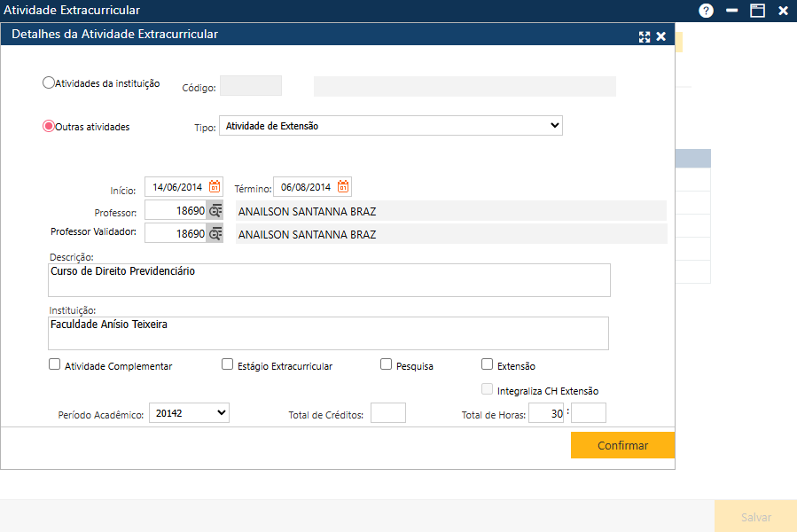Select Outras atividades radio option
The width and height of the screenshot is (797, 532).
pos(48,126)
